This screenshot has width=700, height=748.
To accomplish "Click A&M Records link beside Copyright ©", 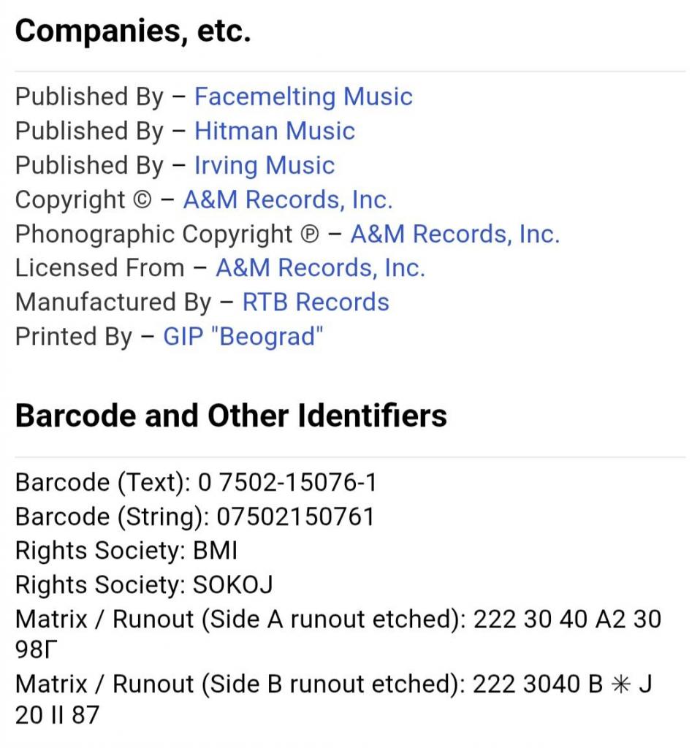I will coord(288,199).
